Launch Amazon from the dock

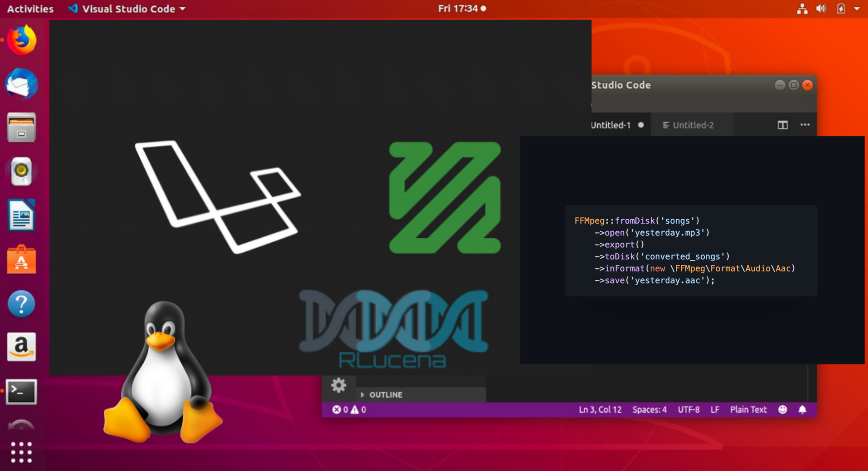(21, 347)
